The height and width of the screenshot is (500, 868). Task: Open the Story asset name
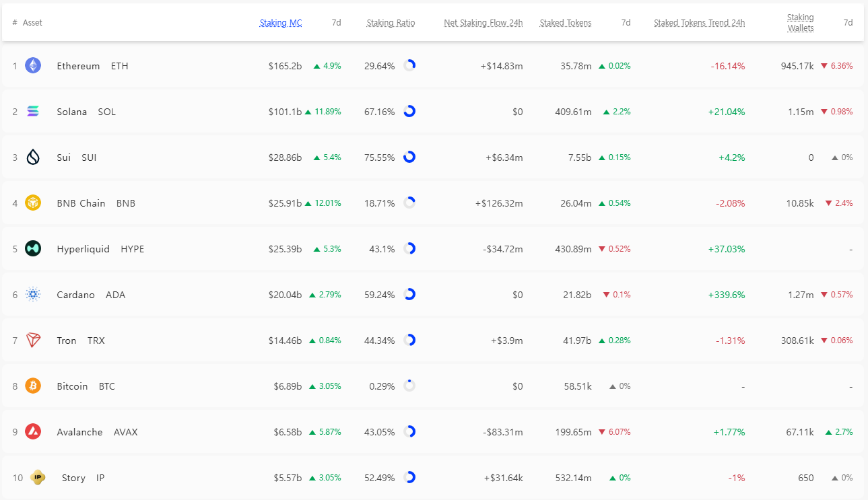point(73,478)
